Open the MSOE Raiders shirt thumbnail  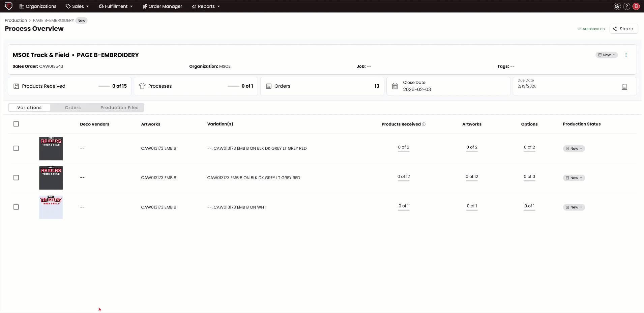pyautogui.click(x=51, y=148)
